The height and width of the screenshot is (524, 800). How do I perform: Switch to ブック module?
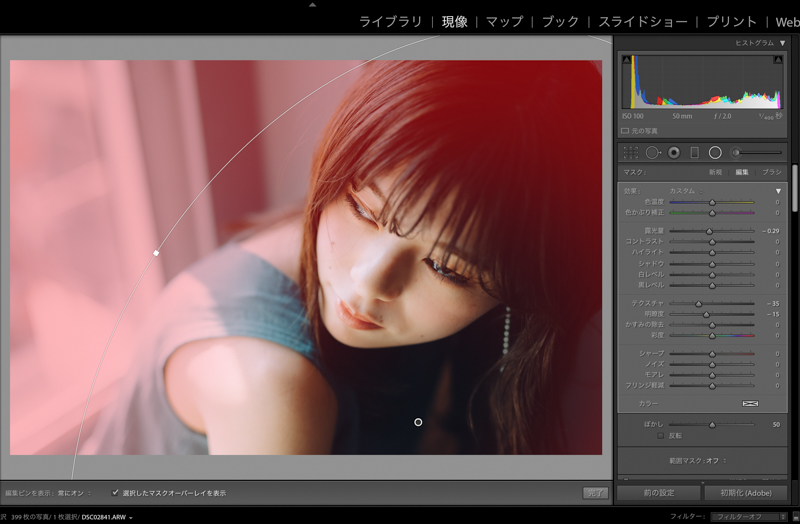pyautogui.click(x=560, y=22)
